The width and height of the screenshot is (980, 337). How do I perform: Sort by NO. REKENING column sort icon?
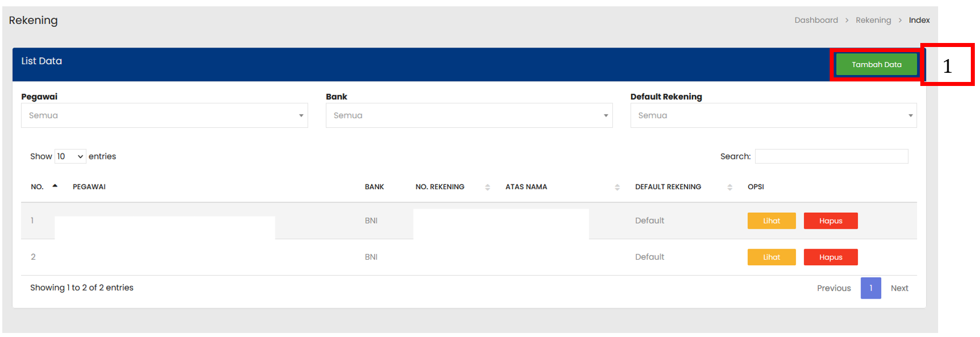487,187
